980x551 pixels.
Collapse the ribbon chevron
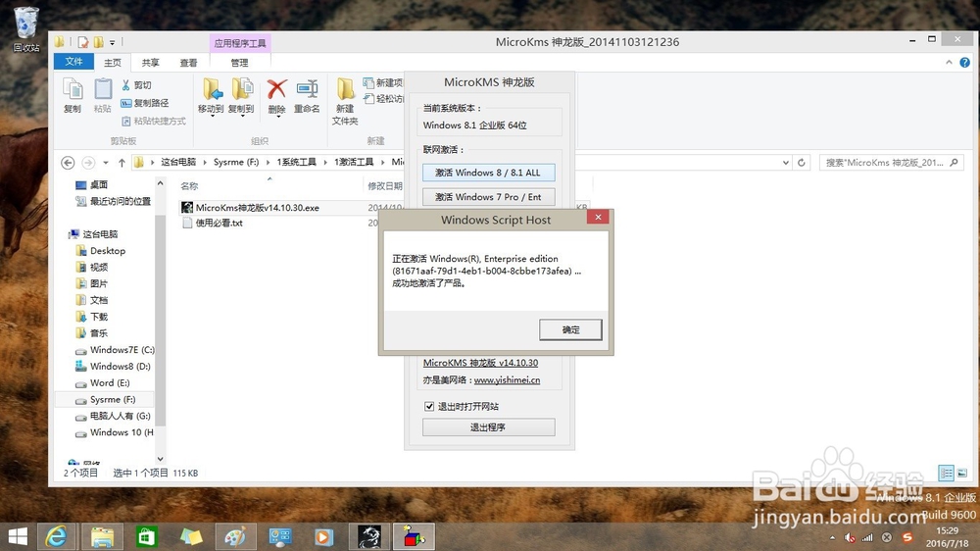coord(949,63)
